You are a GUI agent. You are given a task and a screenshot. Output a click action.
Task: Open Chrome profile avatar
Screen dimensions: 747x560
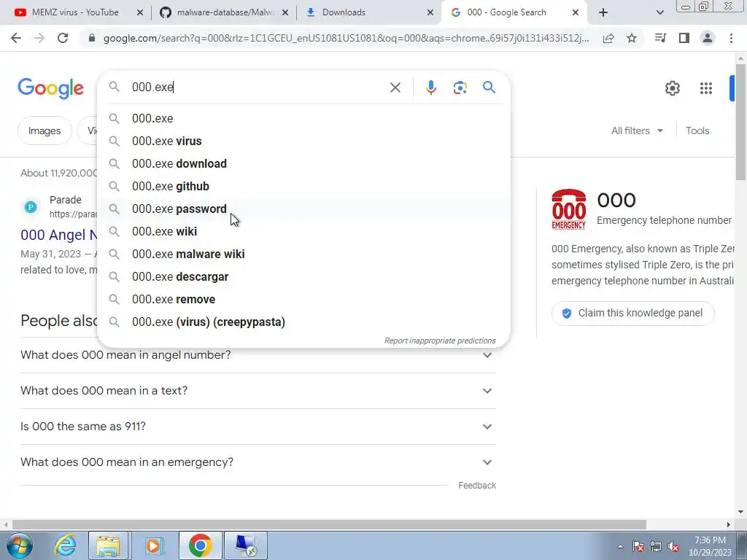click(x=708, y=38)
